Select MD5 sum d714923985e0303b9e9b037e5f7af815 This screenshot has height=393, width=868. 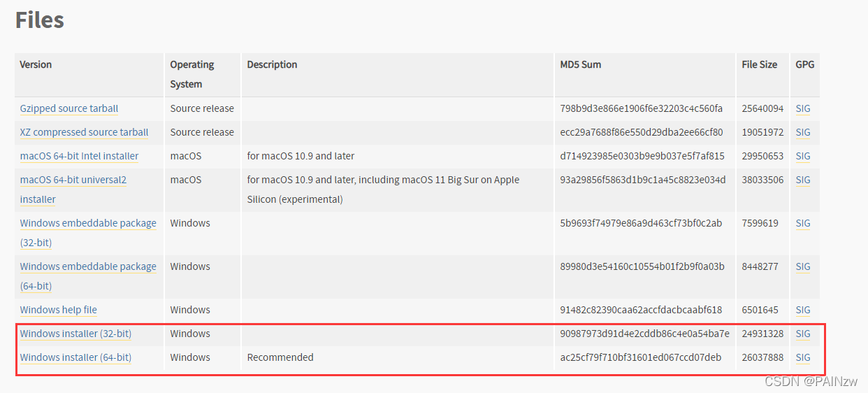[x=642, y=156]
